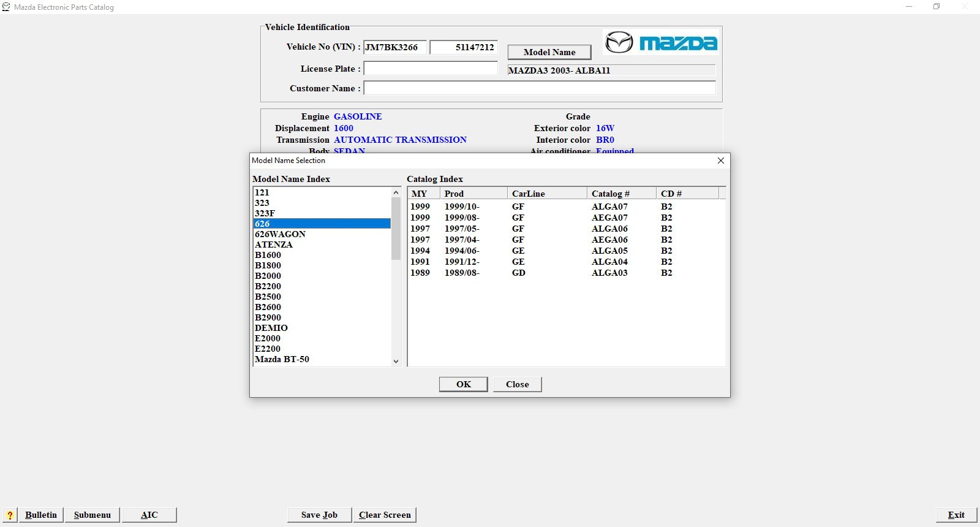Select model B1600 in the list
Viewport: 980px width, 527px height.
[x=322, y=255]
